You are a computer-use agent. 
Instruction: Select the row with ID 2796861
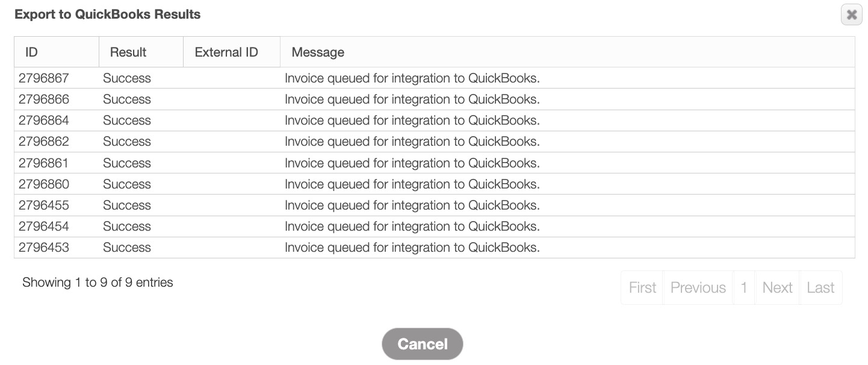(44, 163)
